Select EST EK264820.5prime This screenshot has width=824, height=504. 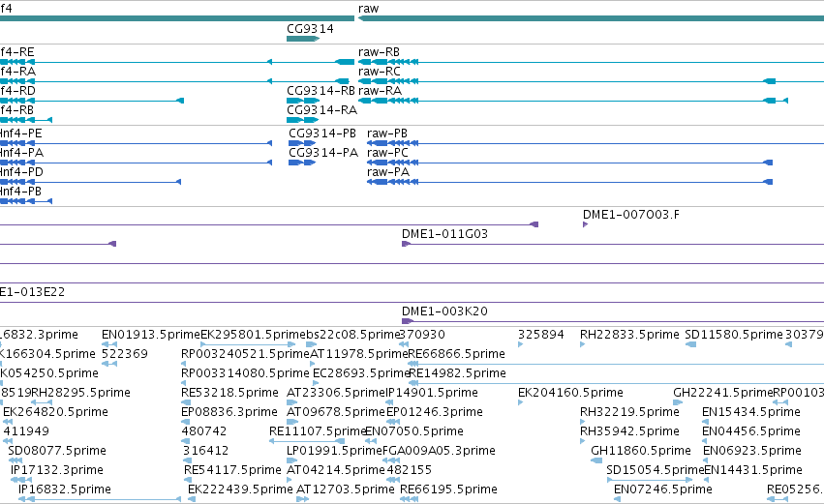[x=9, y=422]
